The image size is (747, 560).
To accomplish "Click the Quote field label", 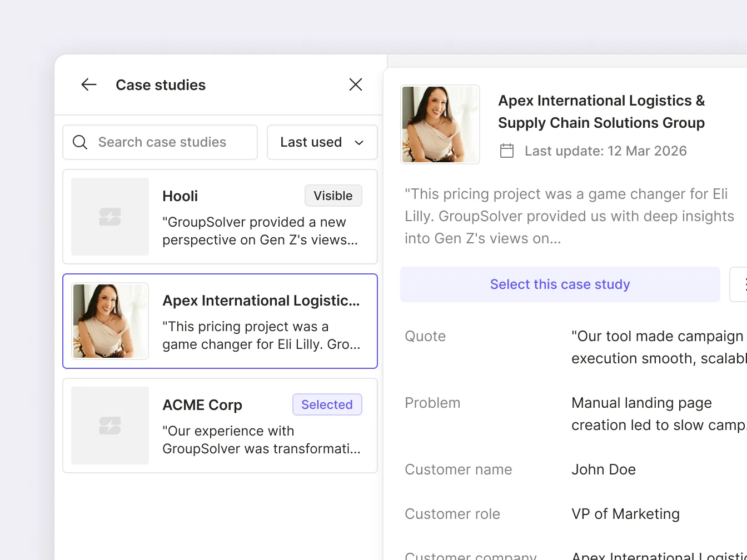I will click(425, 336).
